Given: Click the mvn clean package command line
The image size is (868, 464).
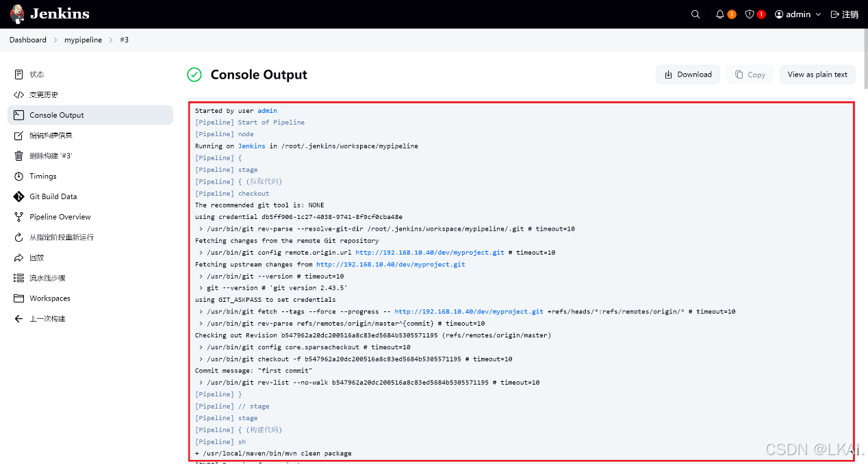Looking at the screenshot, I should pyautogui.click(x=273, y=453).
